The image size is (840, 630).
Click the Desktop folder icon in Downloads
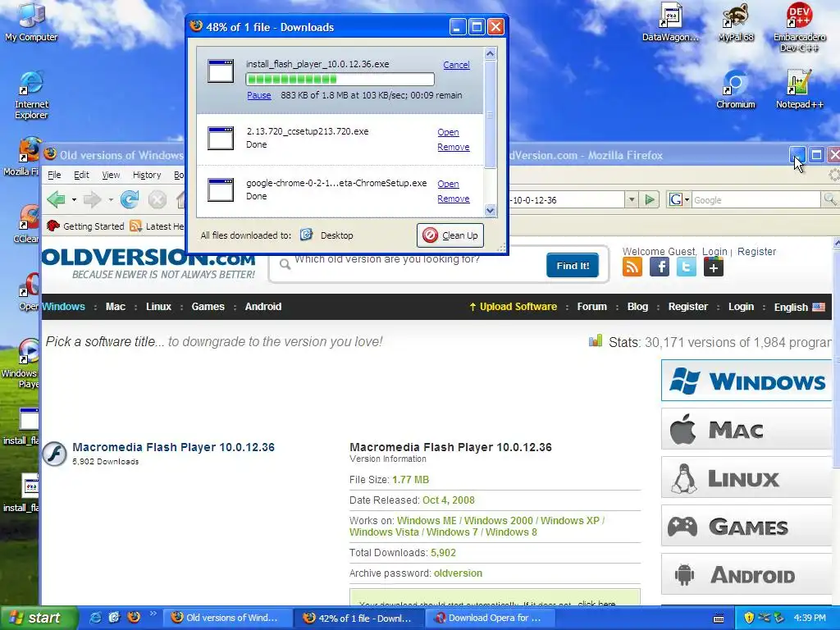[x=307, y=235]
